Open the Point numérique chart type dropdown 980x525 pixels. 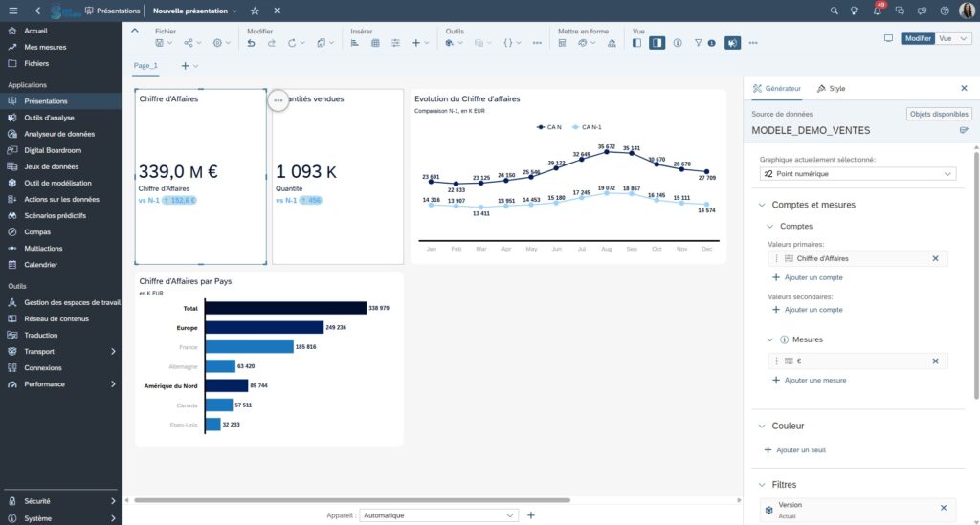(857, 174)
